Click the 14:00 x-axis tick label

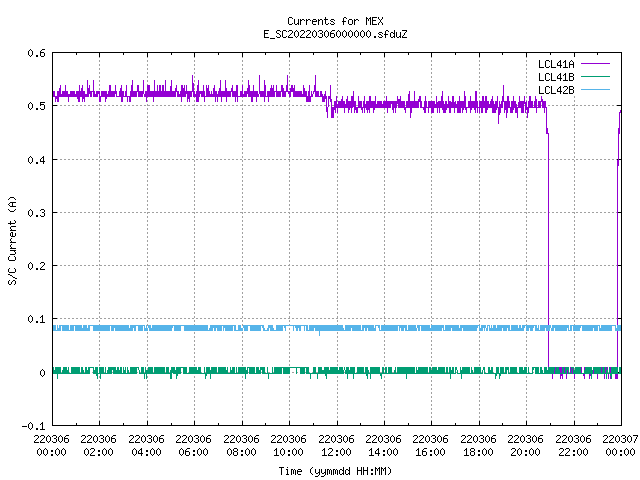tap(383, 452)
